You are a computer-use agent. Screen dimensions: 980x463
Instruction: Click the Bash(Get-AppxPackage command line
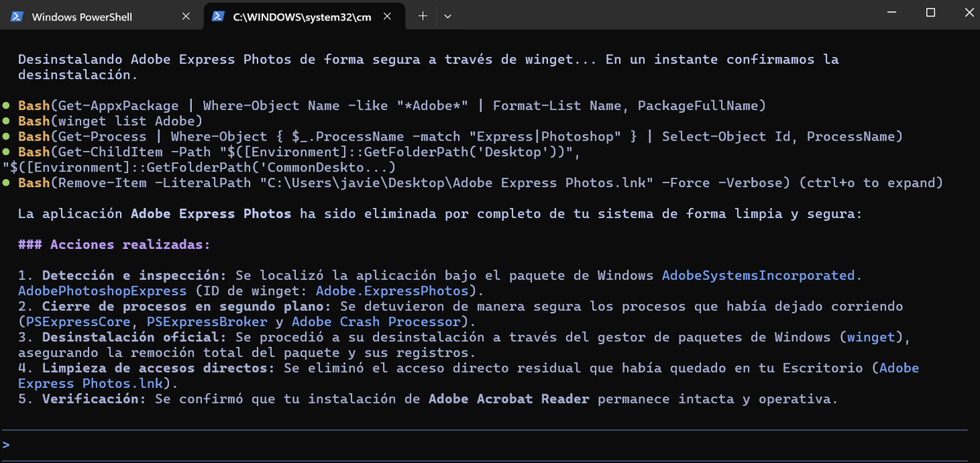(x=391, y=105)
